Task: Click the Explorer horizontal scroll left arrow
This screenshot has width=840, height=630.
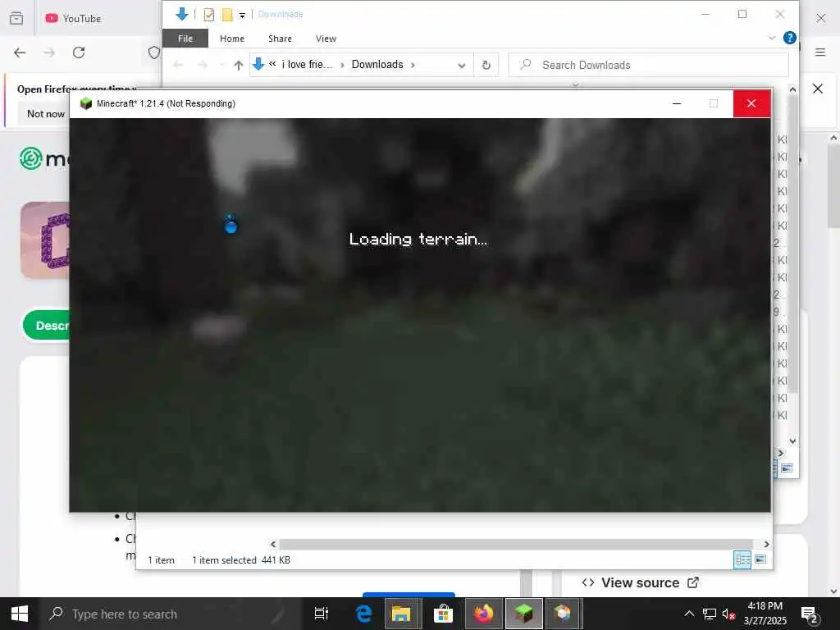Action: [x=273, y=545]
